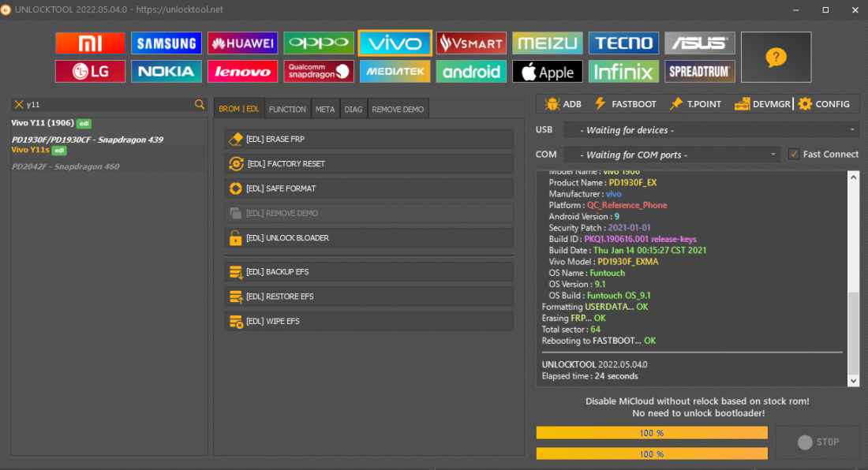Click [EDL] BACKUP EFS button
The width and height of the screenshot is (868, 470).
point(369,272)
